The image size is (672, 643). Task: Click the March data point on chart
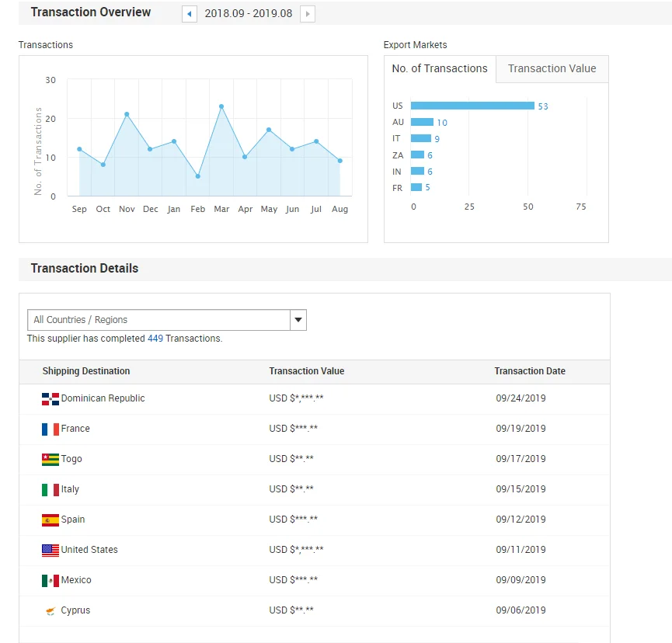click(221, 106)
